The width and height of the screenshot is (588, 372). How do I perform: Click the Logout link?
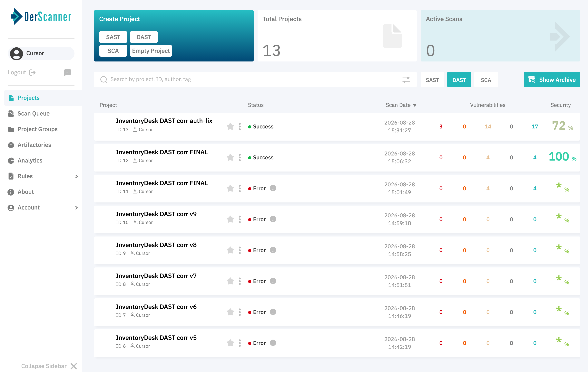click(x=22, y=72)
